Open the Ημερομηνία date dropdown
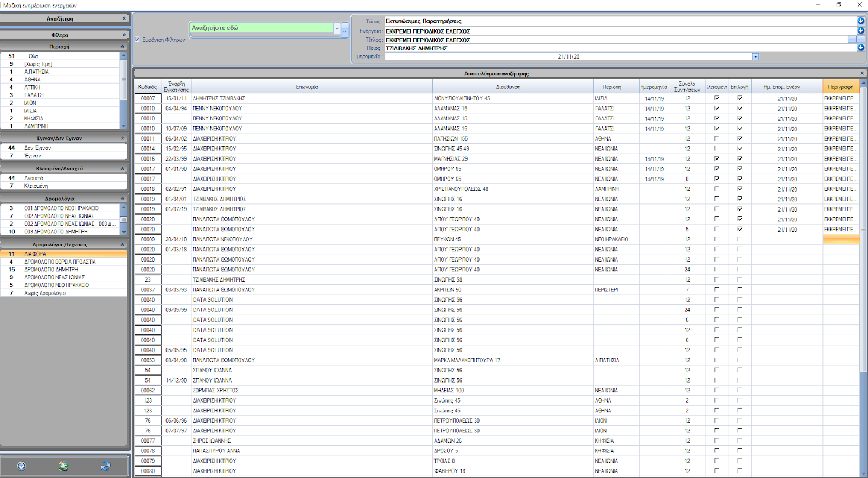868x478 pixels. (x=755, y=56)
